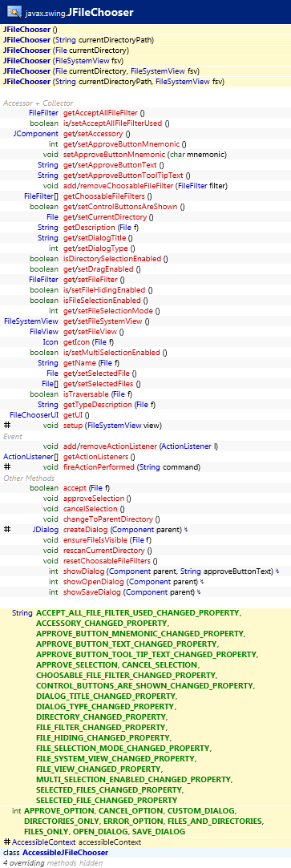Select the accept (File f) method
The width and height of the screenshot is (291, 868).
pyautogui.click(x=87, y=488)
